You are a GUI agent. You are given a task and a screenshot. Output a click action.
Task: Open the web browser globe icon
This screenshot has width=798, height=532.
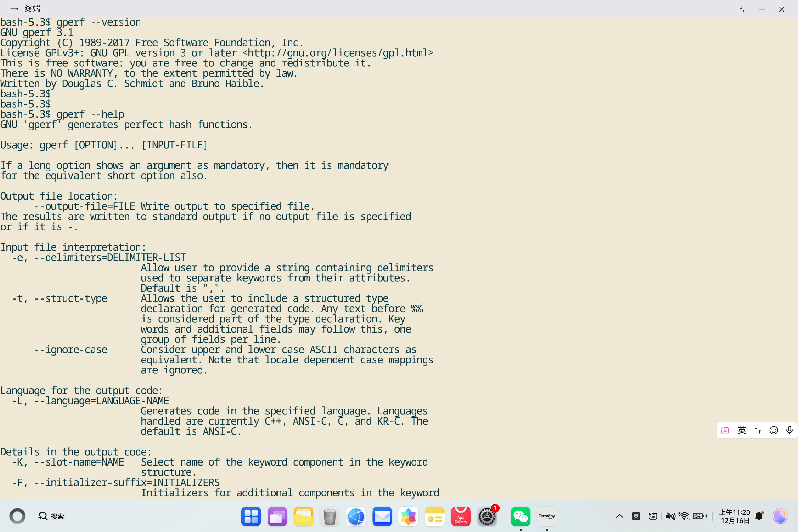point(356,516)
